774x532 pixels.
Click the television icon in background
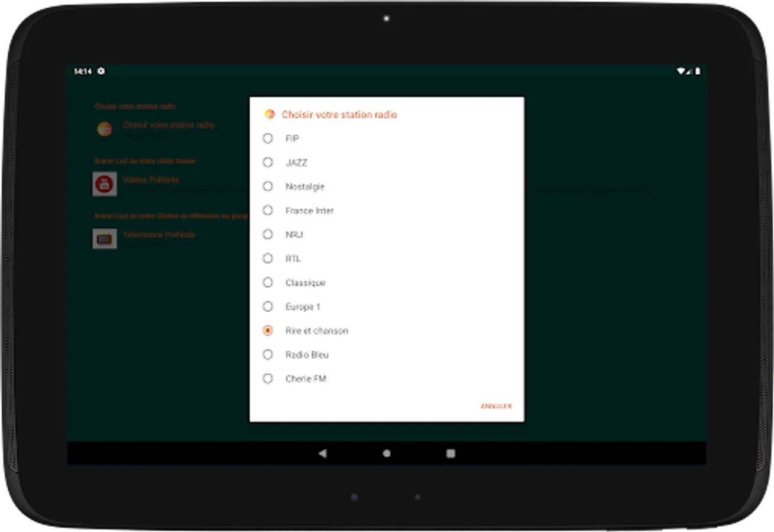(105, 239)
